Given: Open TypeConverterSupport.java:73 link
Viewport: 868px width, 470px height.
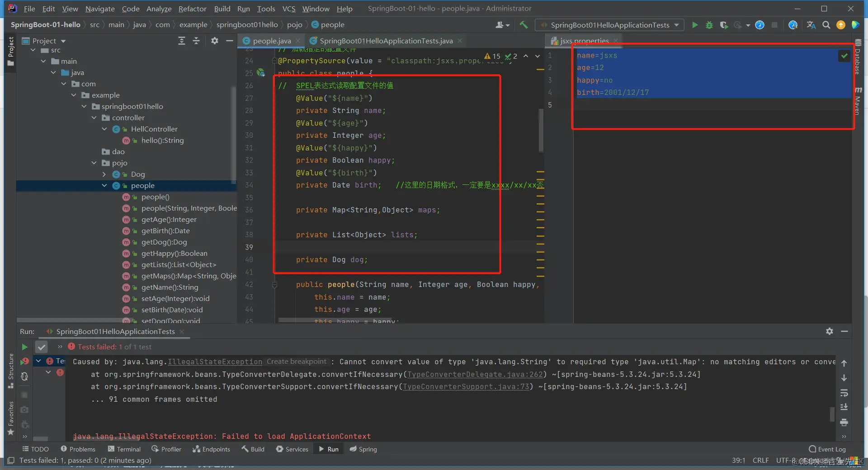Looking at the screenshot, I should pos(466,387).
